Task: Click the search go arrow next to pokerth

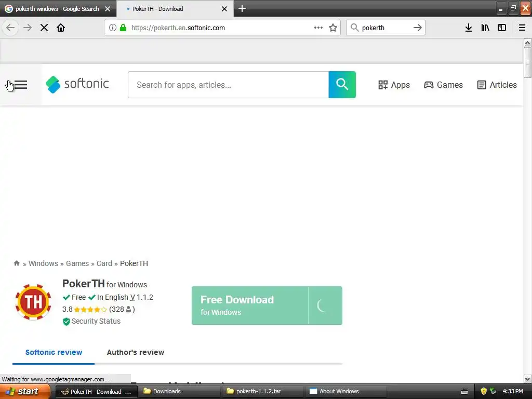Action: click(418, 28)
